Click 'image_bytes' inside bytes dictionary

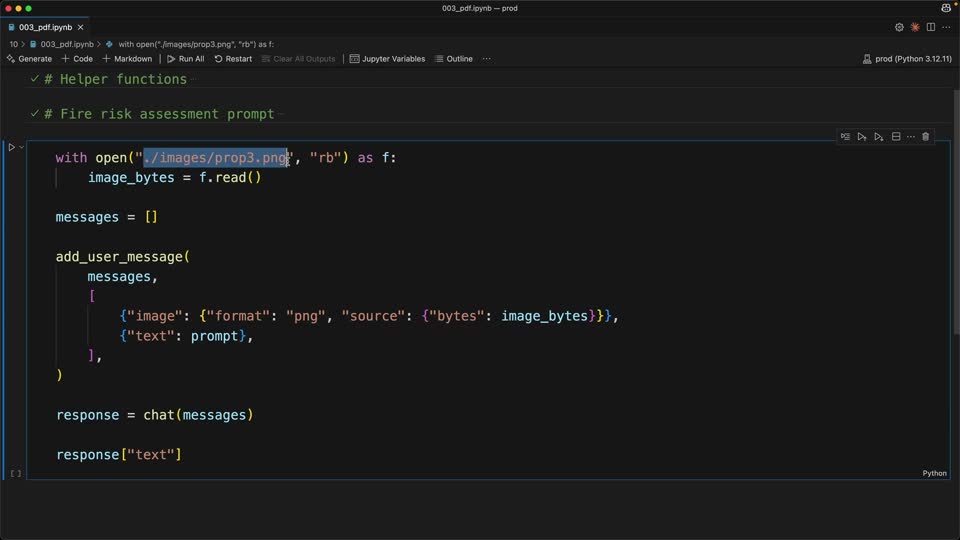tap(544, 316)
